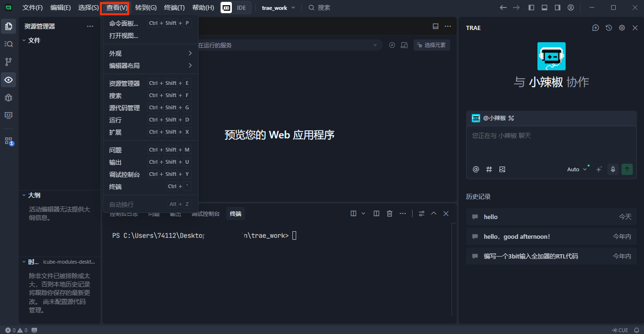Open terminal layout dropdown chevron
This screenshot has width=644, height=334.
pos(363,213)
